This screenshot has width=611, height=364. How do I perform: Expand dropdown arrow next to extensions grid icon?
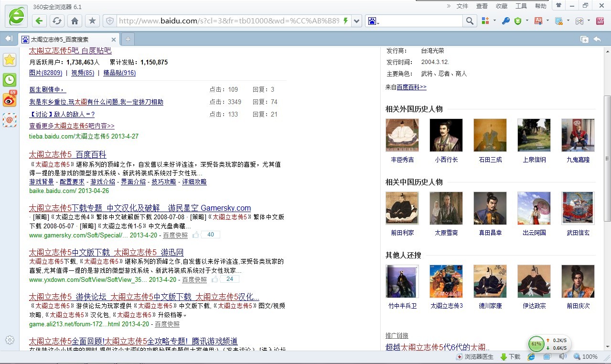[494, 21]
